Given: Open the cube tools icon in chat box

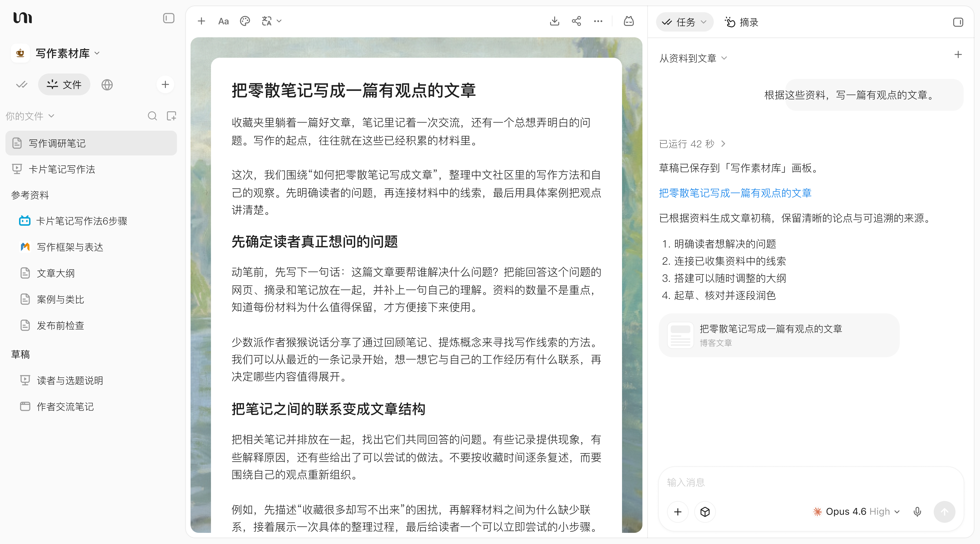Looking at the screenshot, I should (x=705, y=512).
